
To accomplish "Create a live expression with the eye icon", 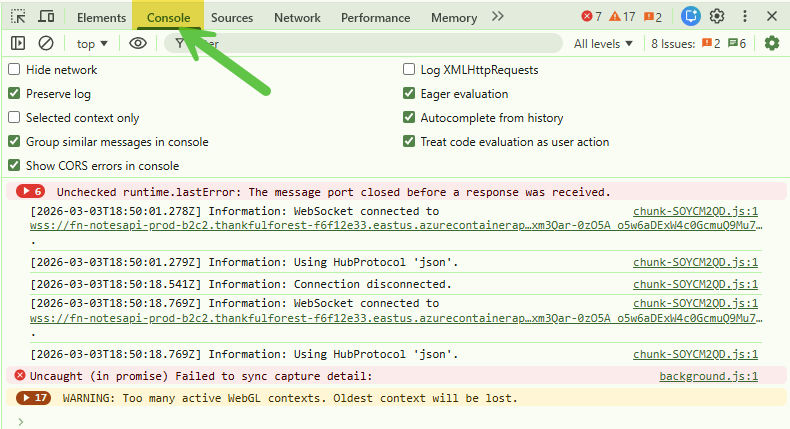I will click(x=138, y=43).
